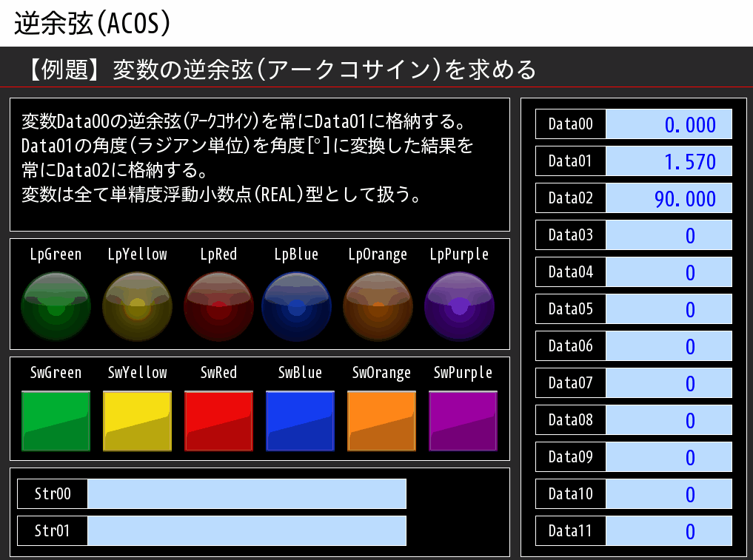Toggle the SwYellow switch

[137, 421]
